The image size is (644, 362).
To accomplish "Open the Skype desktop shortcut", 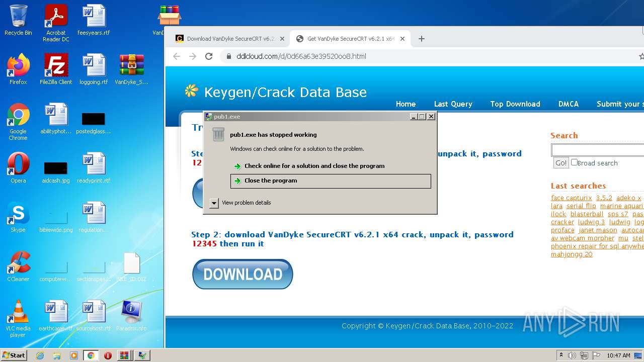I will click(x=18, y=217).
